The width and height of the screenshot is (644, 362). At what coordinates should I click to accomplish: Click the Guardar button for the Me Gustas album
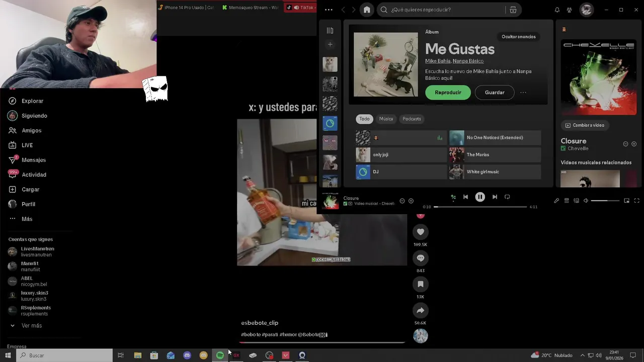(x=495, y=93)
